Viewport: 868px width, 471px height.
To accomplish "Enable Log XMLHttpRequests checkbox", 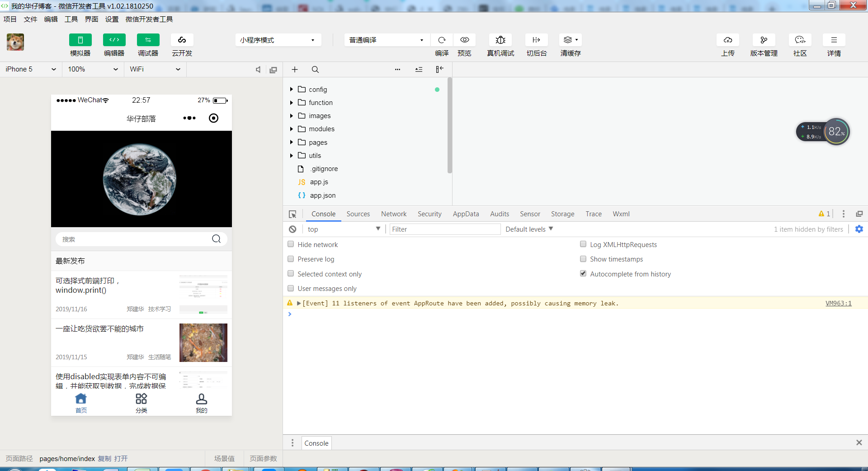I will [583, 244].
